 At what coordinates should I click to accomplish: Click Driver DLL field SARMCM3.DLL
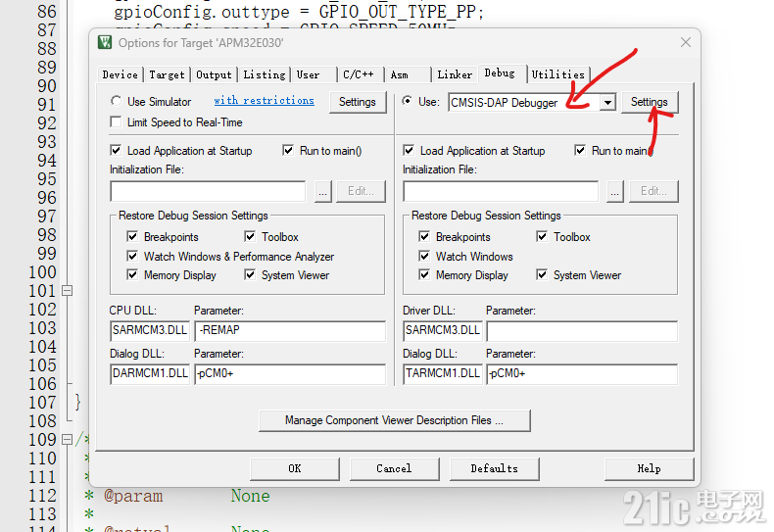(x=443, y=331)
